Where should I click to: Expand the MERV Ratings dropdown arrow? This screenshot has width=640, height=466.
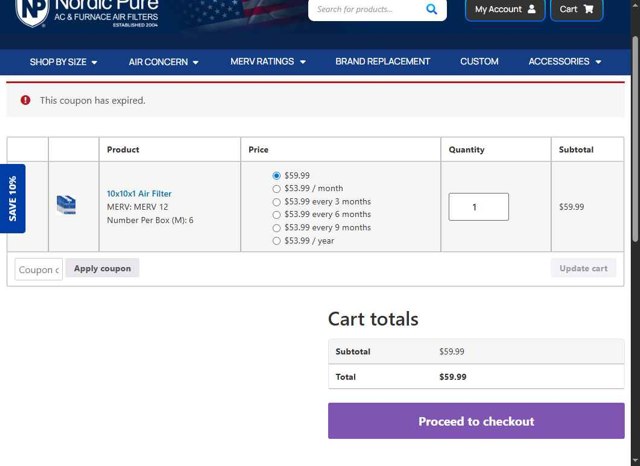pos(302,62)
